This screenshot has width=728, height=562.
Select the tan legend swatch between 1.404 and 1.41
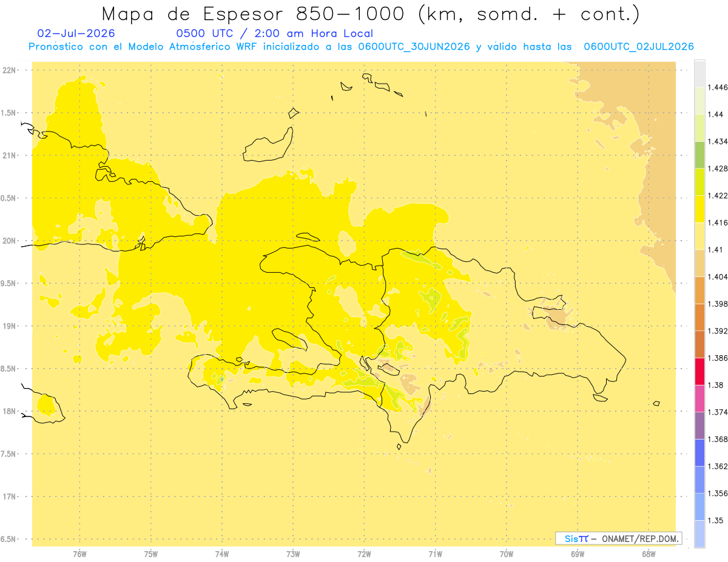click(x=699, y=263)
